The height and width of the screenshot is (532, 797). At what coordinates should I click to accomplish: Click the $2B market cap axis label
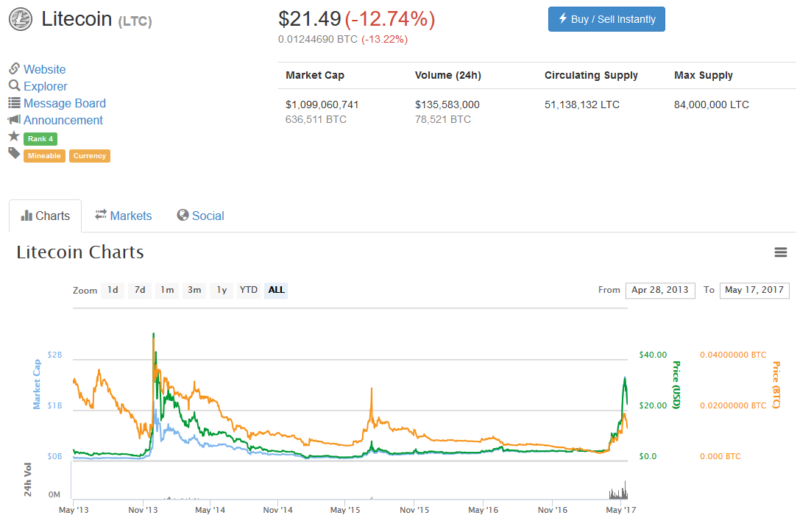pos(54,355)
